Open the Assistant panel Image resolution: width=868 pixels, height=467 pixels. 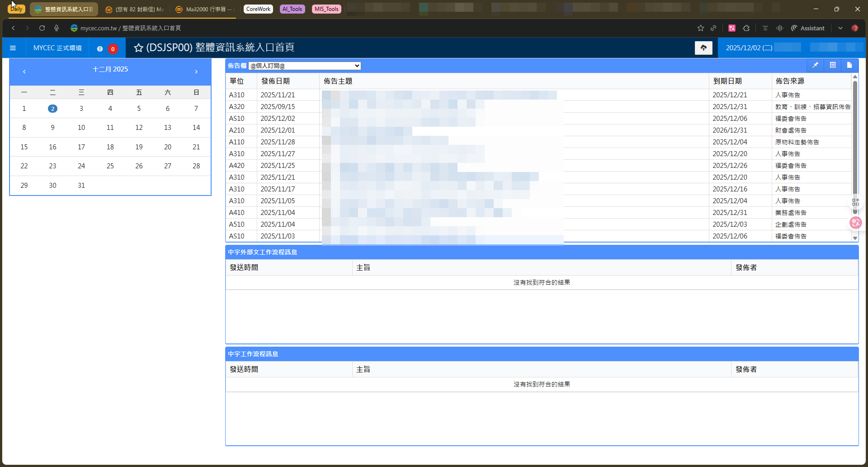808,28
